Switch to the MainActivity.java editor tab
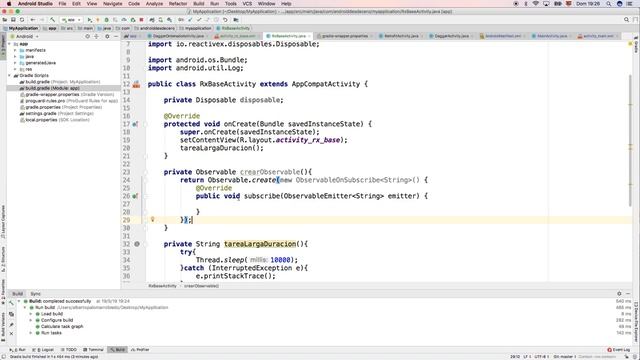 tap(551, 36)
